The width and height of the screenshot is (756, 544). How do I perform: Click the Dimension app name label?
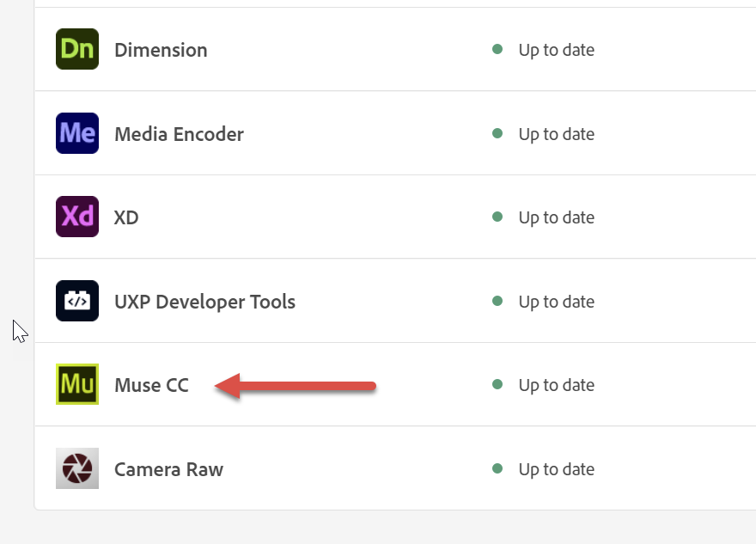pos(161,50)
